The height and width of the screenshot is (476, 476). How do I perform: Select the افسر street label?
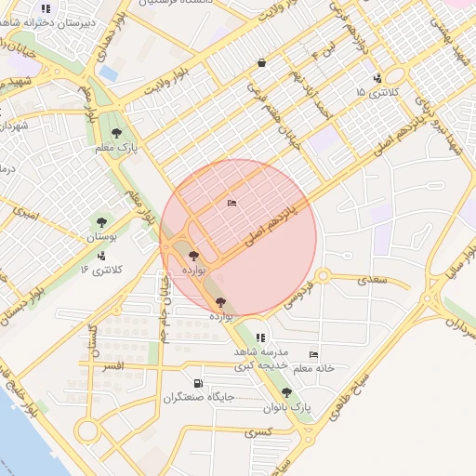(113, 366)
